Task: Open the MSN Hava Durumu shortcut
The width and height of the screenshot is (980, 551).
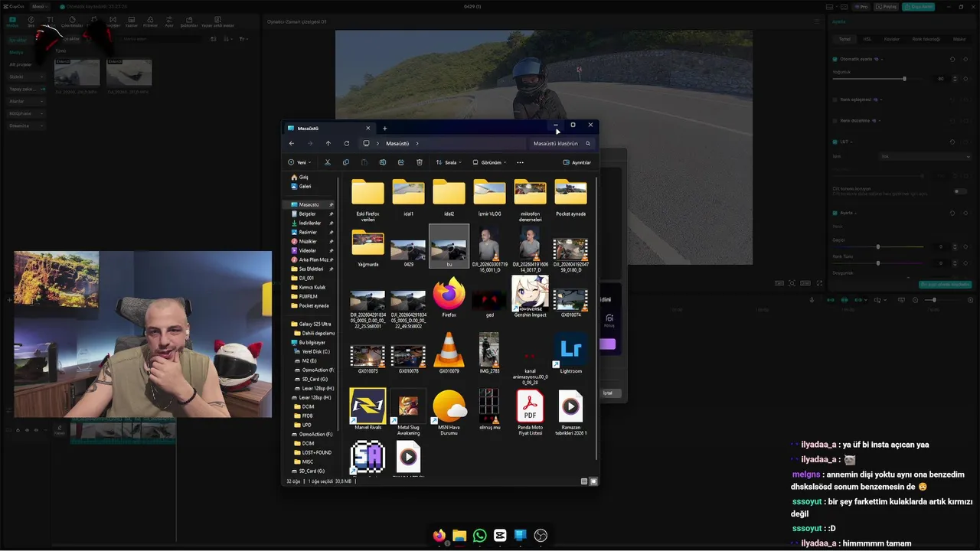Action: coord(449,412)
